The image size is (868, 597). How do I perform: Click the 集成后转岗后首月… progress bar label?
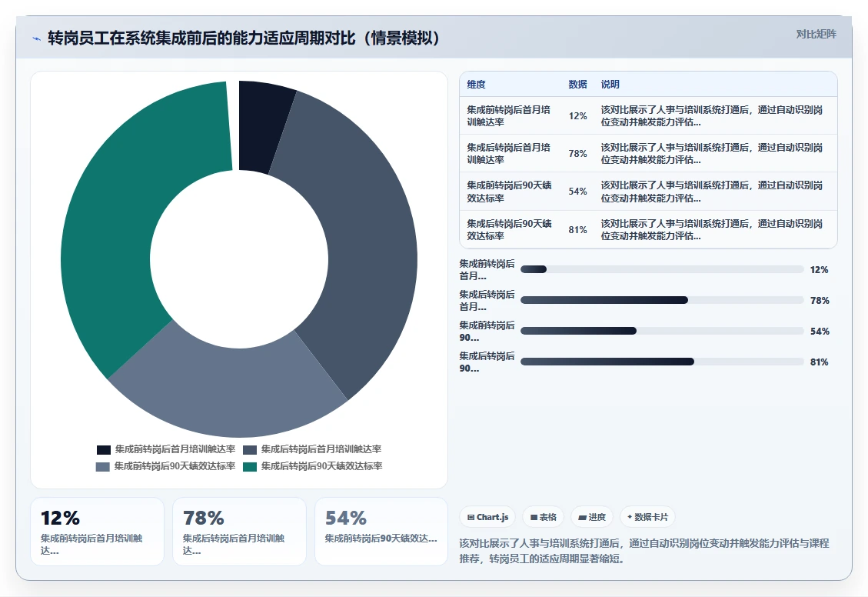click(x=487, y=300)
